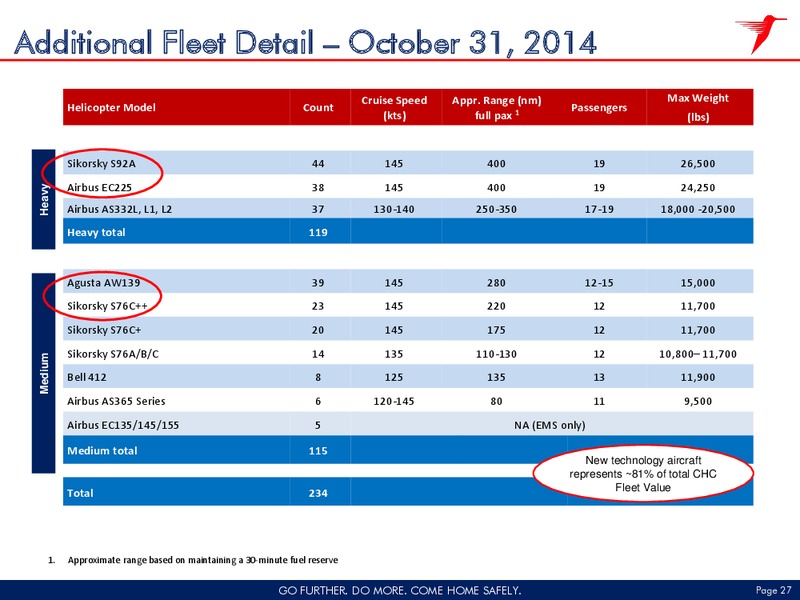Click the AS332L max weight '18,000 -20,500'

pyautogui.click(x=698, y=209)
